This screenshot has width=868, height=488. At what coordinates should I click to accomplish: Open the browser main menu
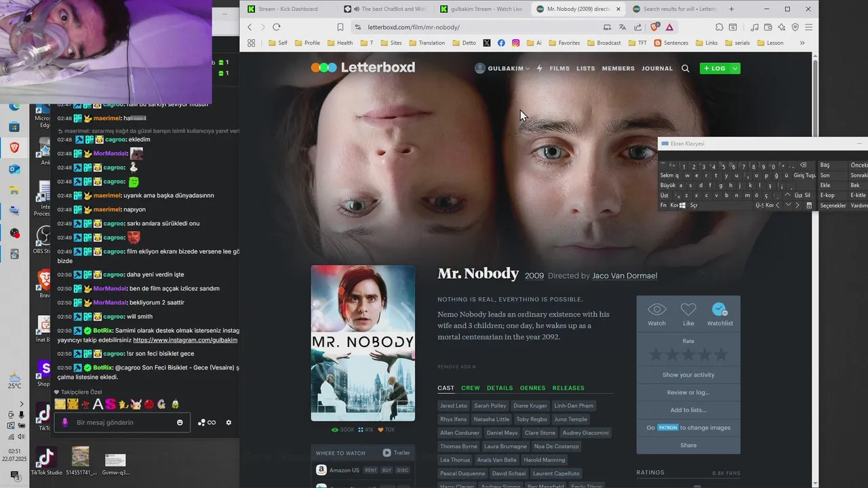click(x=808, y=27)
